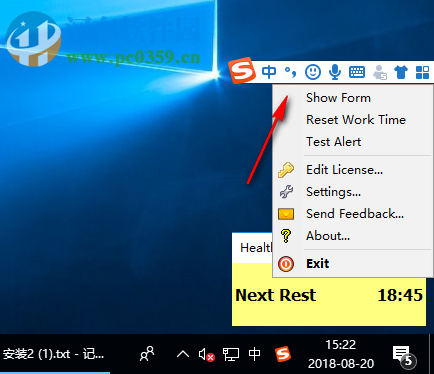Image resolution: width=434 pixels, height=374 pixels.
Task: Click the Sogou S logo on input bar
Action: [x=243, y=70]
